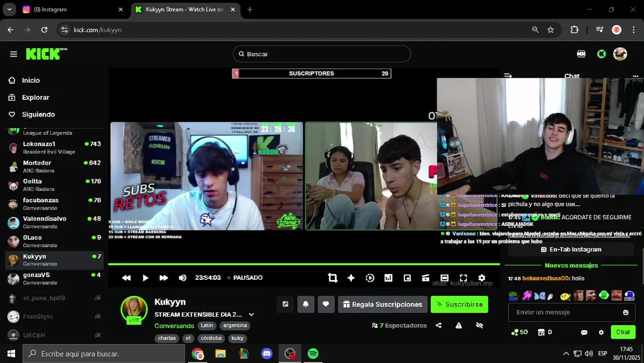Screen dimensions: 644x363
Task: Toggle notifications bell for Kukyyn
Action: click(x=305, y=304)
